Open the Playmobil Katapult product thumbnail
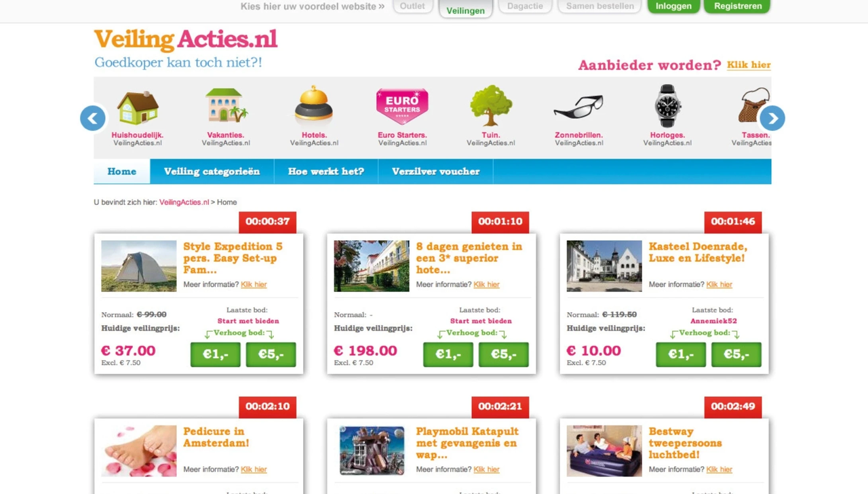868x494 pixels. point(372,451)
